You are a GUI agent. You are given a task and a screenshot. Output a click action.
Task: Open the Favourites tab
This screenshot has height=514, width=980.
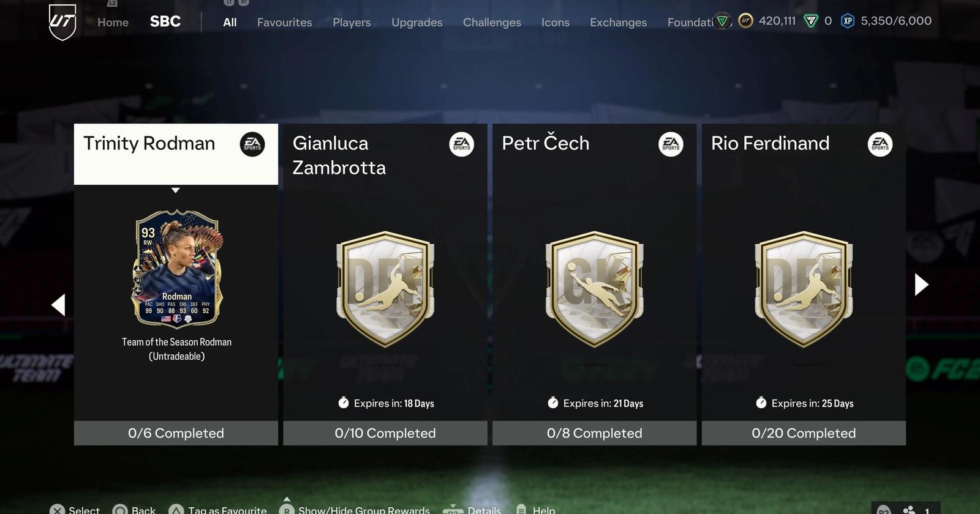point(284,23)
